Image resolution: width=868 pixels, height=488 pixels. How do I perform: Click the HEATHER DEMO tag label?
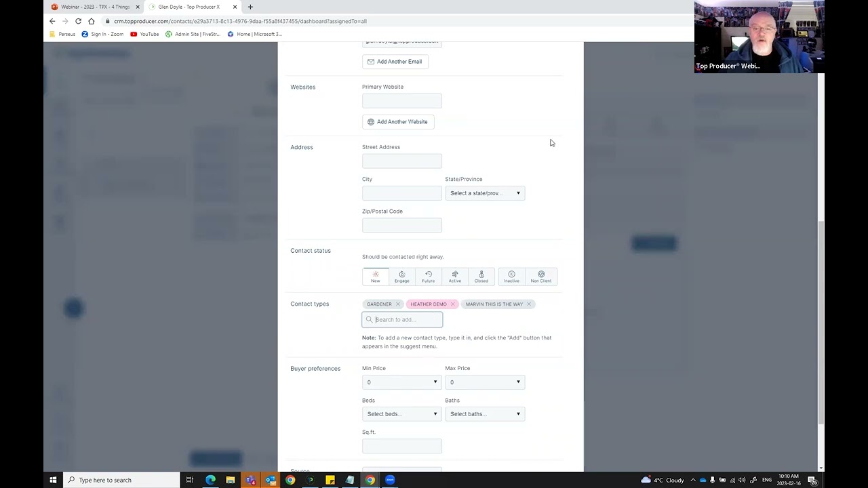[x=429, y=304]
